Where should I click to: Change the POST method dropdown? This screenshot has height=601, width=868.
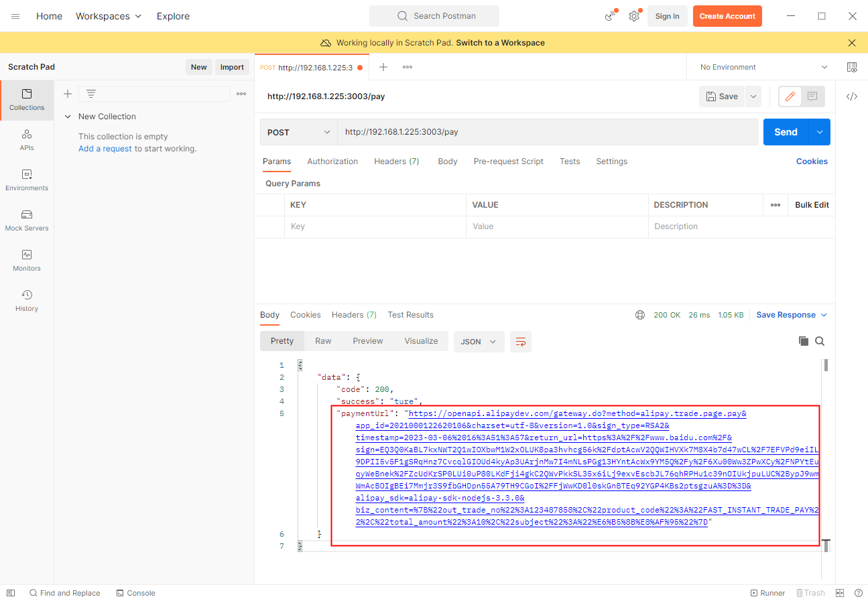pyautogui.click(x=299, y=132)
